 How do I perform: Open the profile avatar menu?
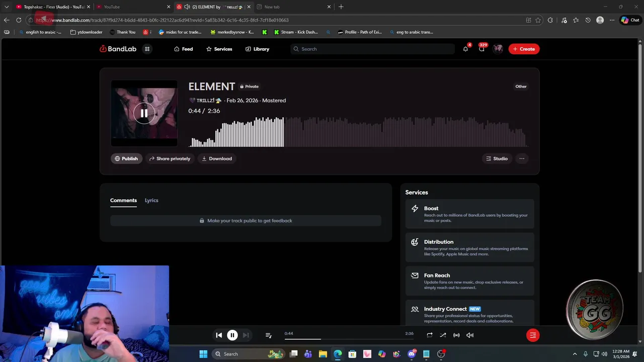(x=498, y=49)
